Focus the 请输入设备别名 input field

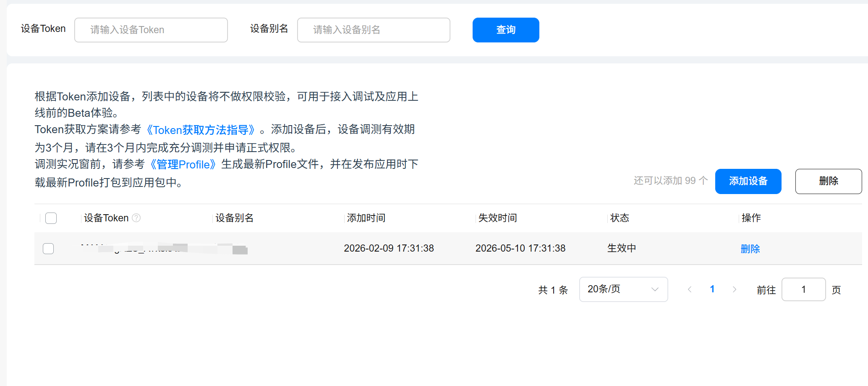pos(374,30)
